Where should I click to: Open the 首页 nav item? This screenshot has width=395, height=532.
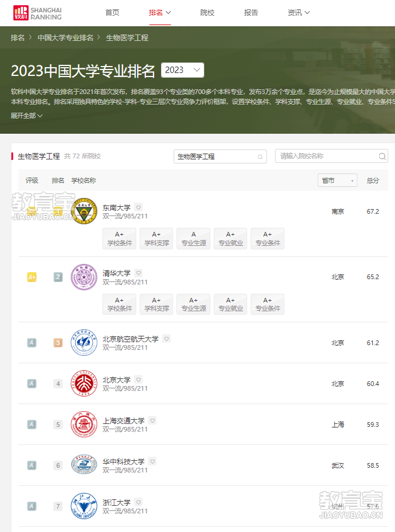click(112, 12)
